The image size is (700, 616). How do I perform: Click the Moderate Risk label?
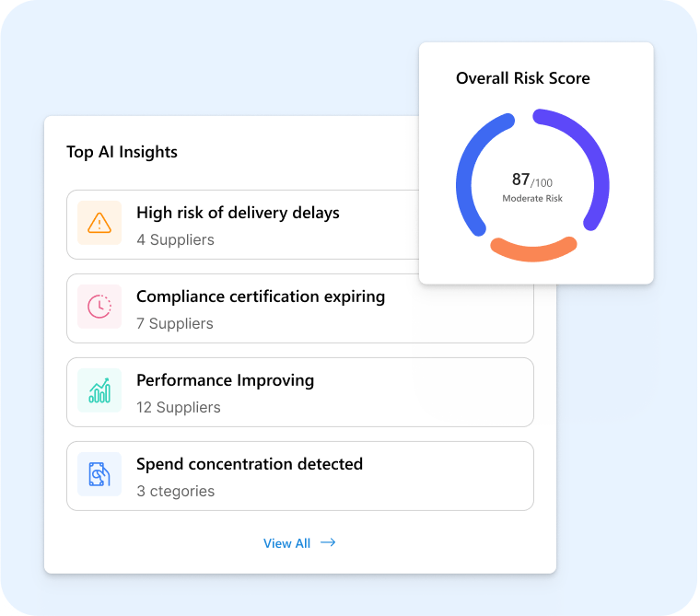click(532, 198)
